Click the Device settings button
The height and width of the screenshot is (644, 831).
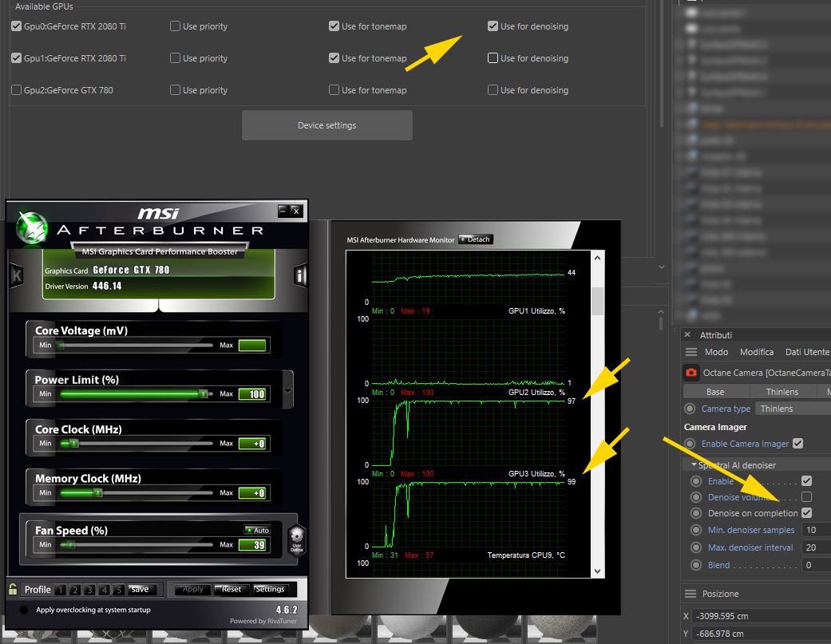pos(327,125)
